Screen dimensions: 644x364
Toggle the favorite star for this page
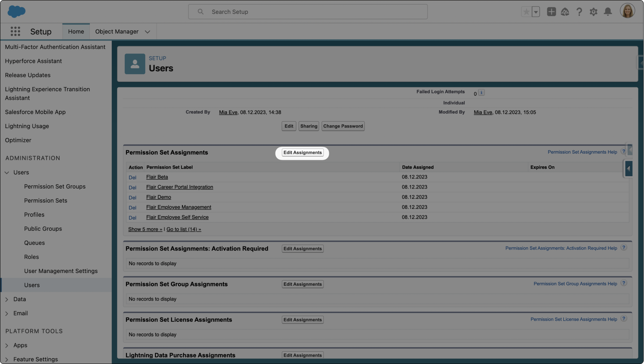(x=526, y=11)
